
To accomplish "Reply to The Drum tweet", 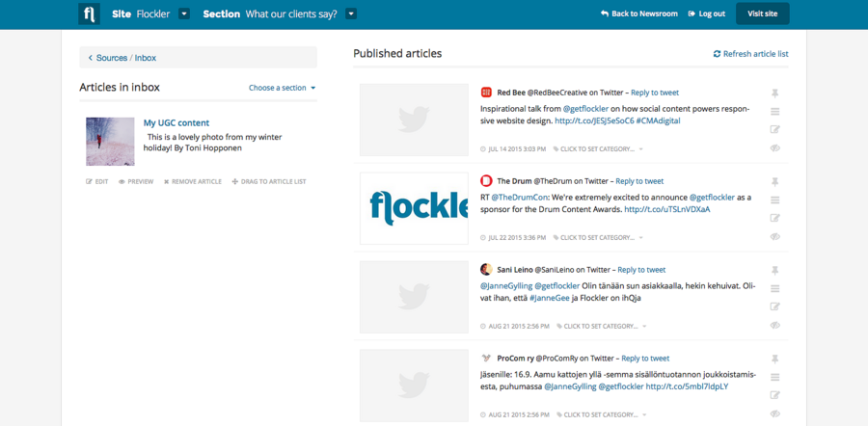I will click(x=639, y=181).
